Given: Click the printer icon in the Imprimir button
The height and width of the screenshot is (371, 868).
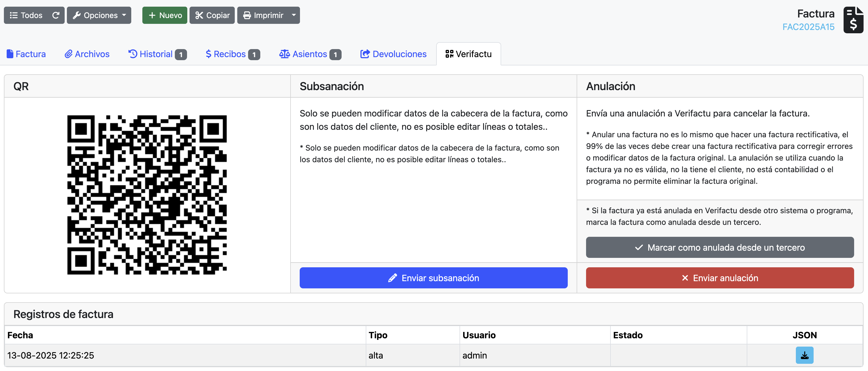Looking at the screenshot, I should coord(248,15).
